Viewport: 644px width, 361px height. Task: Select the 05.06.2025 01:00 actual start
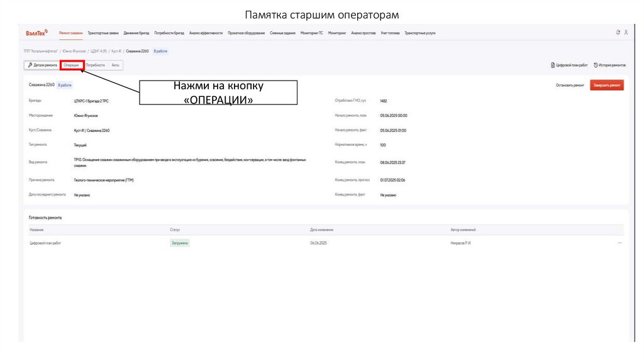tap(393, 130)
